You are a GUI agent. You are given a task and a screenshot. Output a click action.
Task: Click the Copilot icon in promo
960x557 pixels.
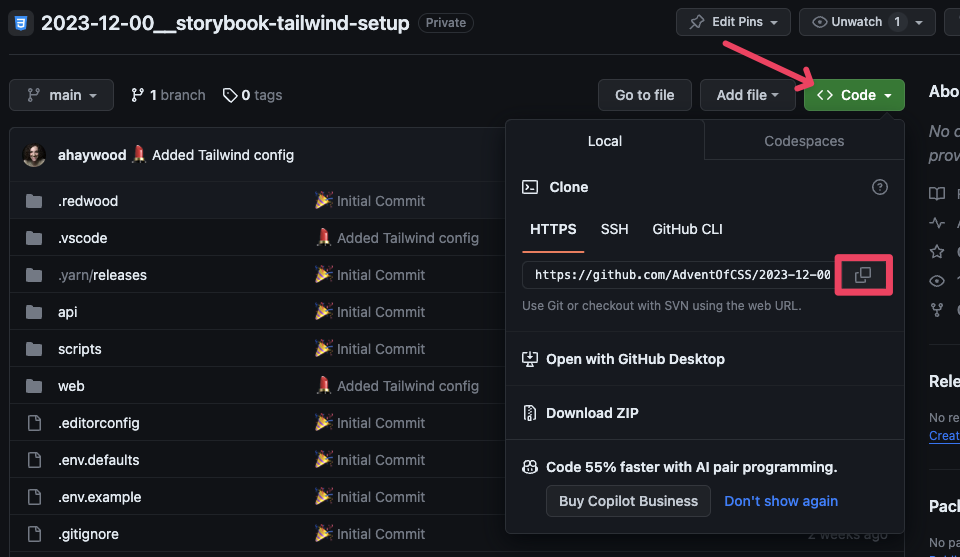[530, 467]
